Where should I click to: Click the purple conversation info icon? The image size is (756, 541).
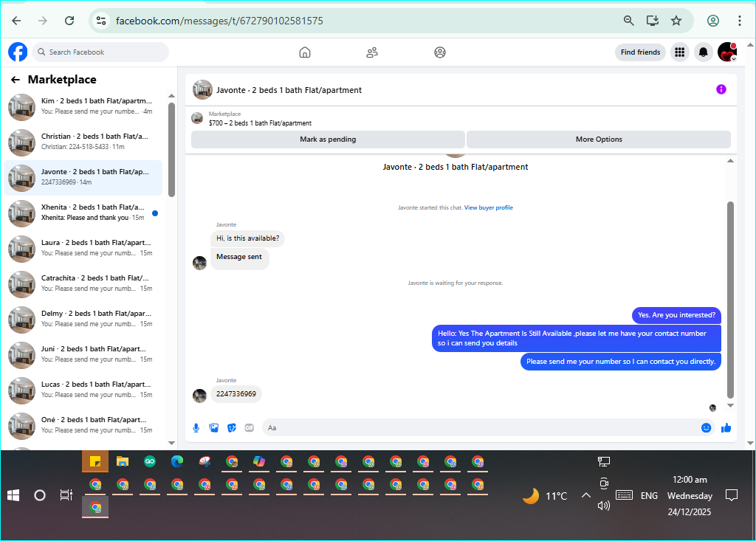click(721, 89)
